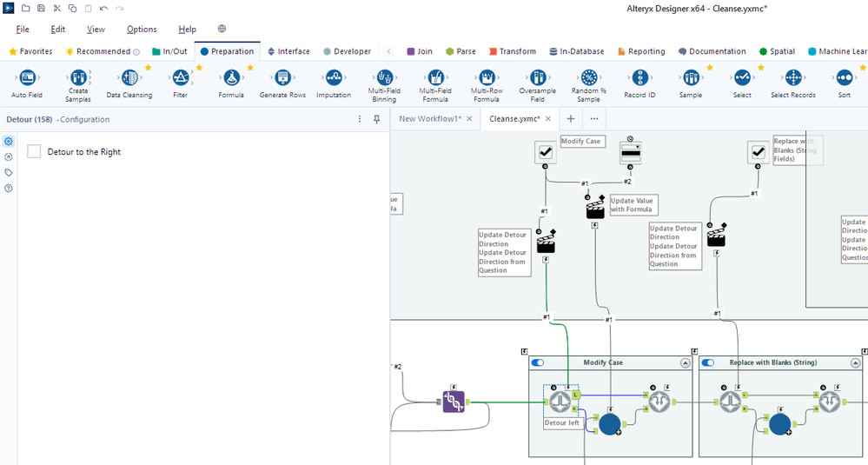Switch to the Spatial tool category
Viewport: 868px width, 465px height.
tap(778, 51)
